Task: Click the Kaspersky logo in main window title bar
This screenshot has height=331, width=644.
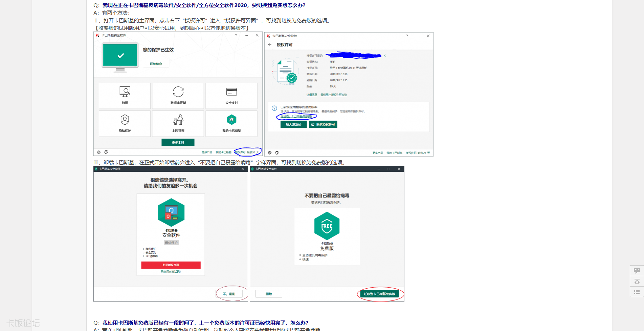Action: coord(97,35)
